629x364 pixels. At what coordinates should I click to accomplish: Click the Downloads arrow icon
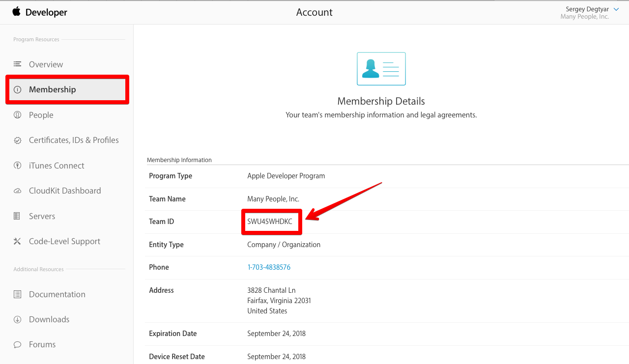(18, 319)
